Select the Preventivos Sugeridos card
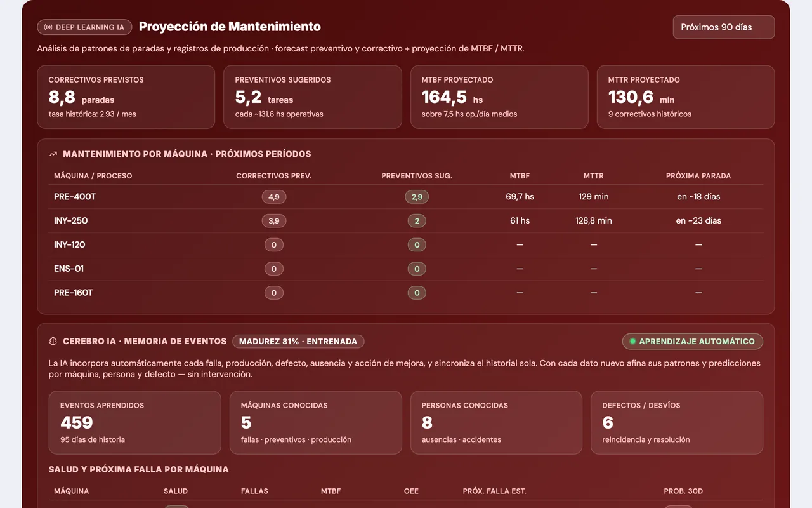Viewport: 812px width, 508px height. point(313,97)
